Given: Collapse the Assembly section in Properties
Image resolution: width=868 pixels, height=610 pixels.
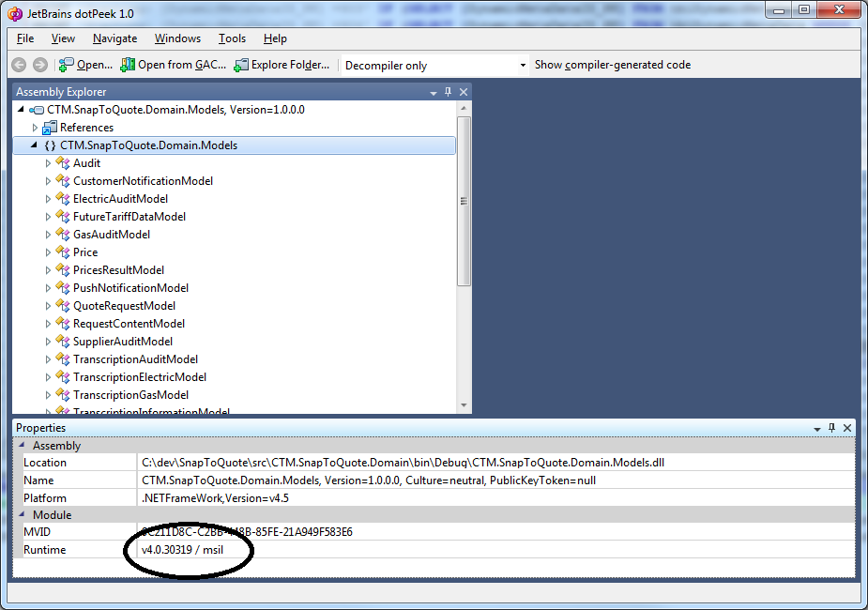Looking at the screenshot, I should coord(23,445).
